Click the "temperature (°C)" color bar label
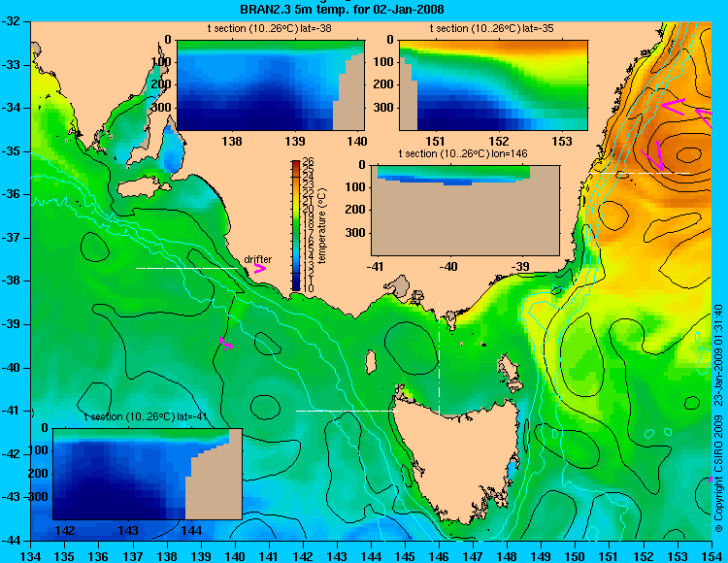This screenshot has width=728, height=563. click(323, 226)
